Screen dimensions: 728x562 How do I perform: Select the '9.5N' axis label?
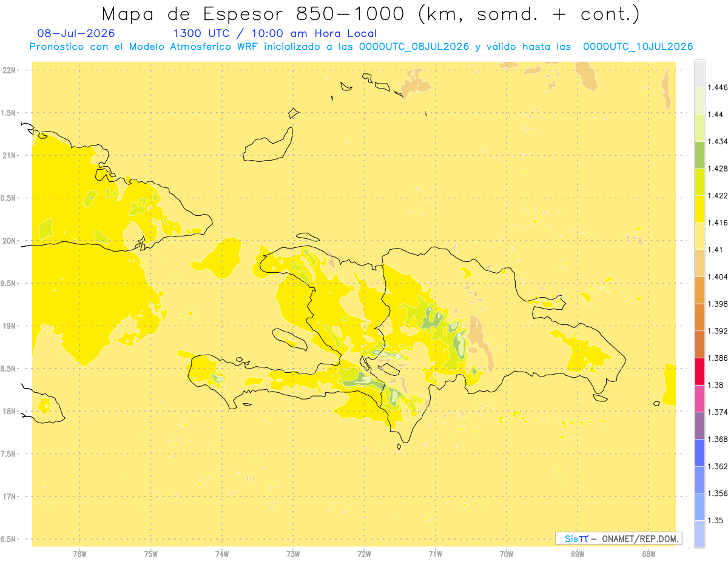click(9, 283)
